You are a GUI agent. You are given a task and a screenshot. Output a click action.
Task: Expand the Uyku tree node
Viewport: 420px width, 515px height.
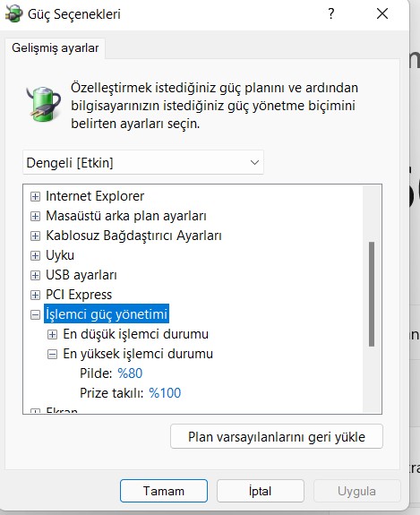35,255
